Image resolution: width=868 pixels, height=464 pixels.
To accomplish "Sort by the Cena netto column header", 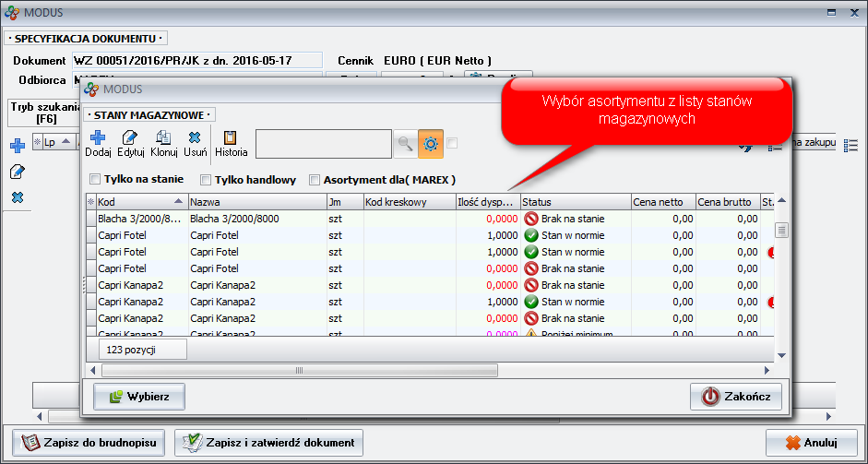I will click(663, 202).
